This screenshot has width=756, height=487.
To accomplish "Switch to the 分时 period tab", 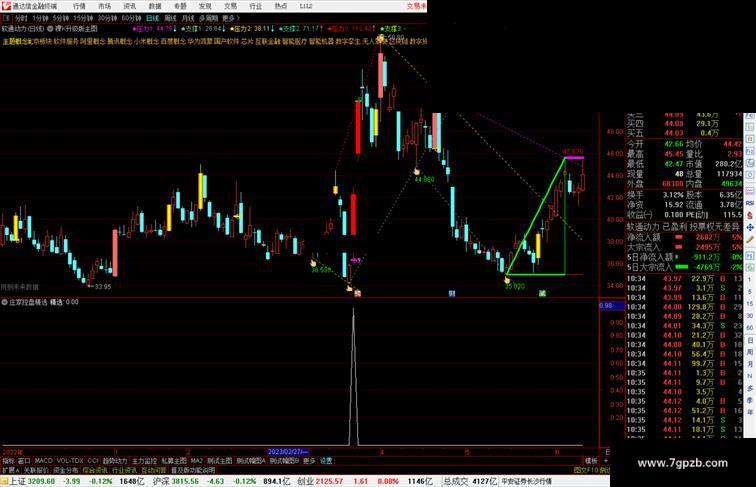I will (x=21, y=18).
